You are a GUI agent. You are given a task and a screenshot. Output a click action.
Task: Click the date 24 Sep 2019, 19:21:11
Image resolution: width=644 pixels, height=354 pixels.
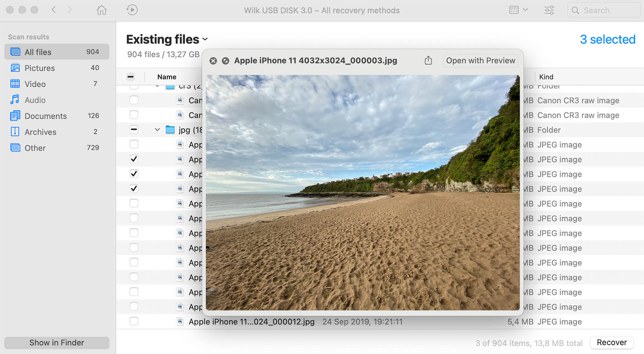[362, 322]
